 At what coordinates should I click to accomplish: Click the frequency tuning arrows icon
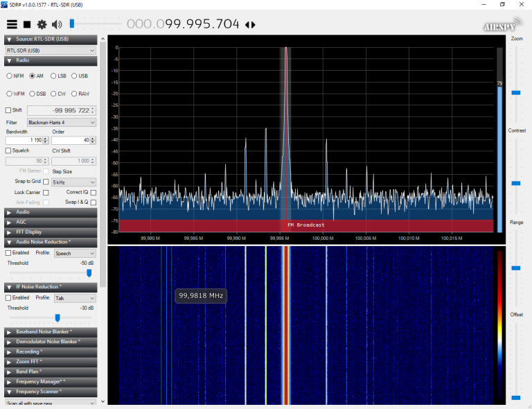tap(250, 25)
